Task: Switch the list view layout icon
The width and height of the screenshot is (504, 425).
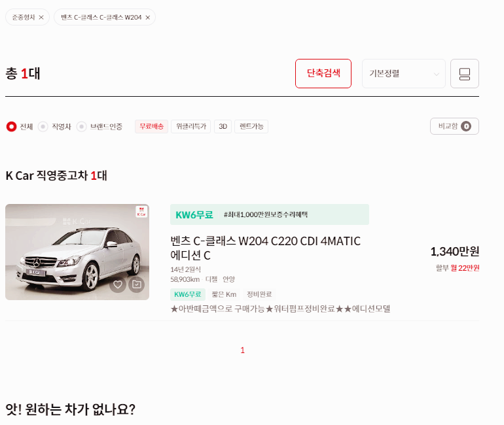Action: pyautogui.click(x=465, y=73)
